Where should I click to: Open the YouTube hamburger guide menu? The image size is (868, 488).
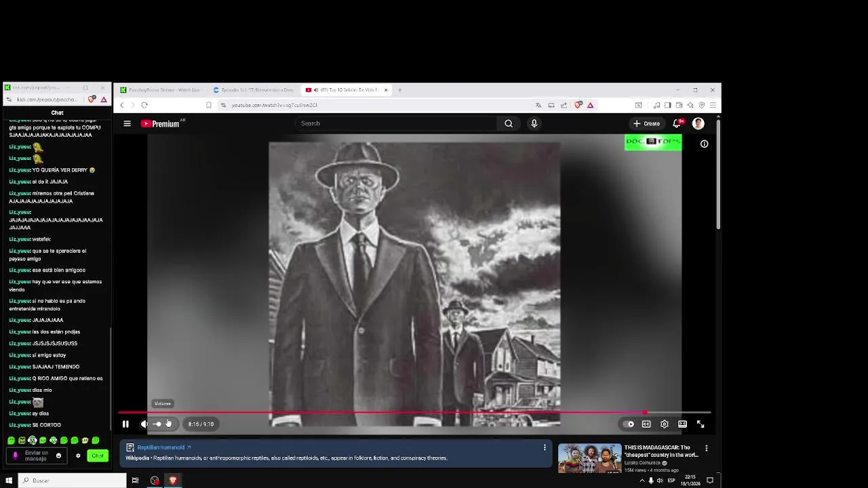[x=127, y=123]
